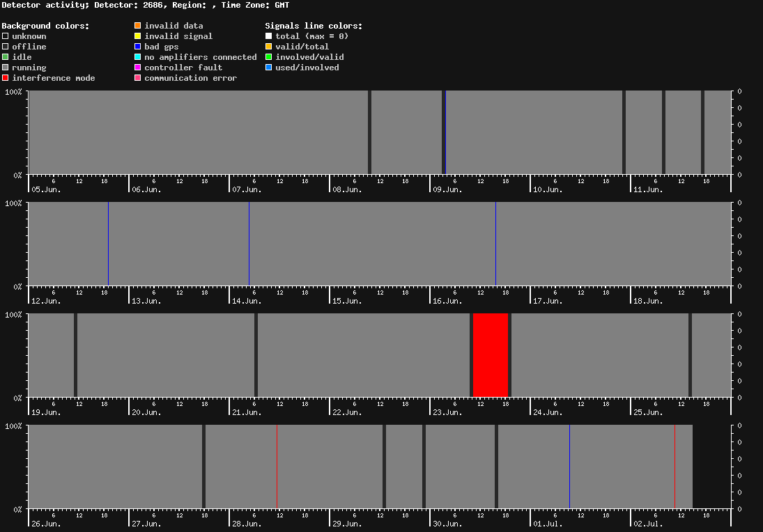The image size is (763, 532).
Task: Click the blue 'bad gps' legend swatch
Action: click(138, 47)
